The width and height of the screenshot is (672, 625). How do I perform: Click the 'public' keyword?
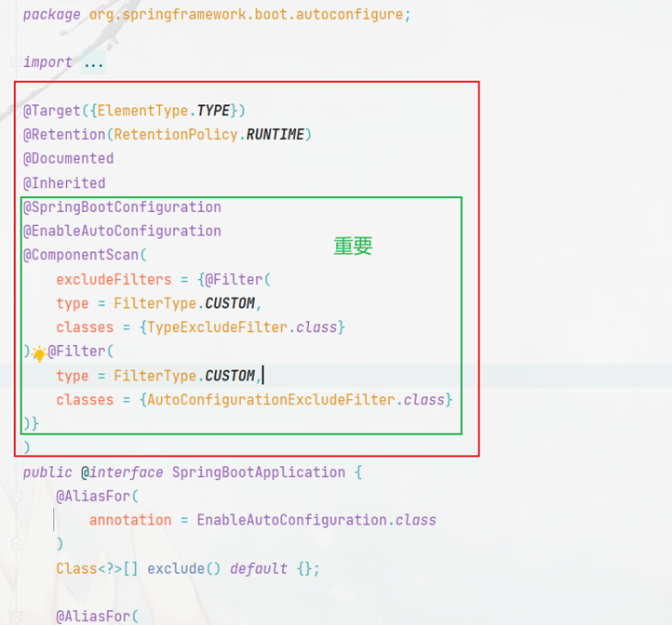coord(47,472)
